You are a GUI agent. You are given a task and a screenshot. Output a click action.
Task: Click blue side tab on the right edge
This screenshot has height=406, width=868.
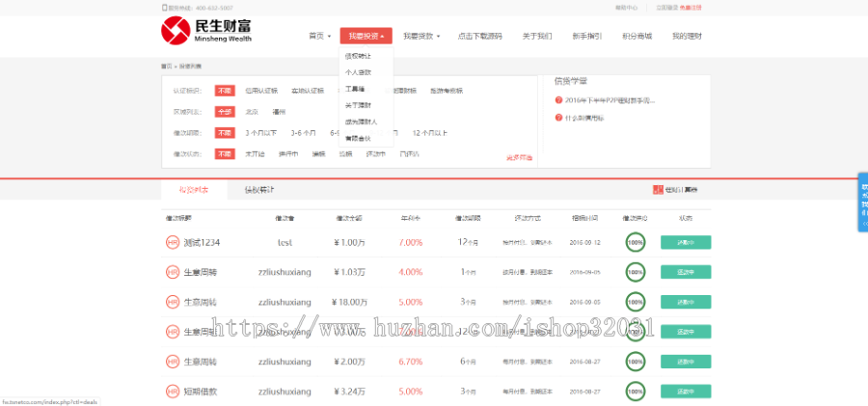point(863,203)
